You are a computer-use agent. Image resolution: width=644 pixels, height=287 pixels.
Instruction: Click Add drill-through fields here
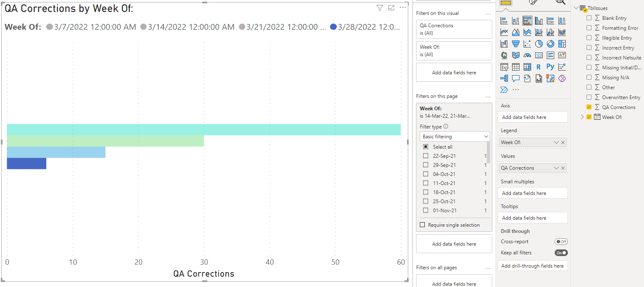click(533, 266)
